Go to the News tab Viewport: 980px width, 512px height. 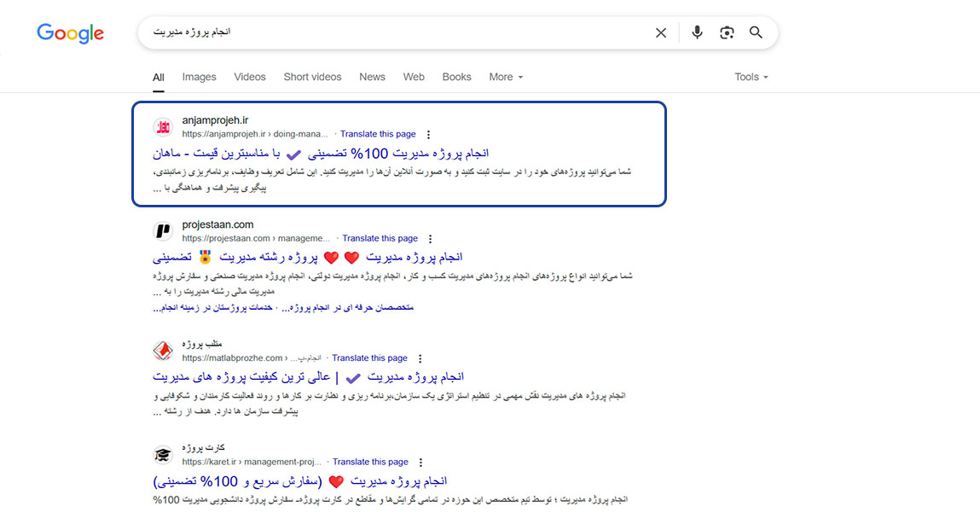[372, 77]
